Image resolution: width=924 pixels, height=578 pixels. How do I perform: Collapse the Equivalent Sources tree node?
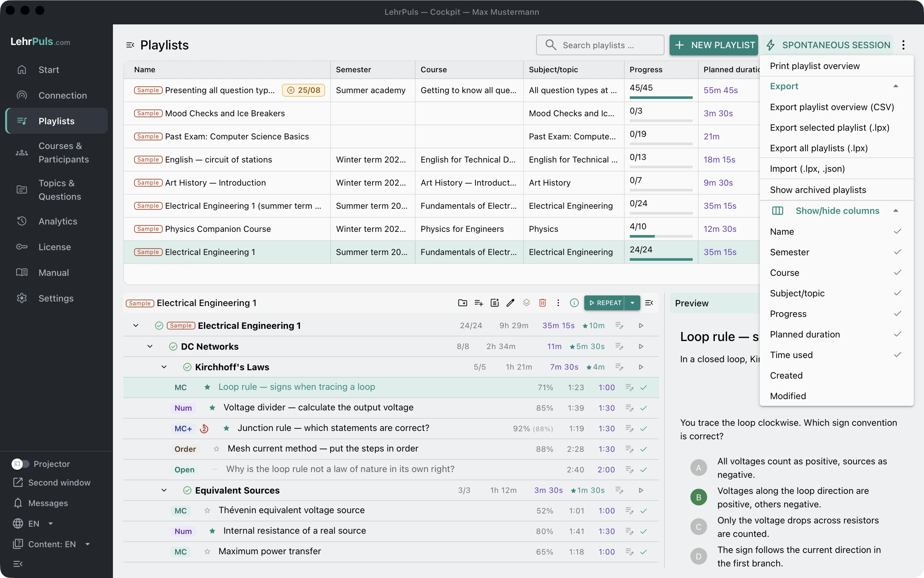click(x=164, y=490)
